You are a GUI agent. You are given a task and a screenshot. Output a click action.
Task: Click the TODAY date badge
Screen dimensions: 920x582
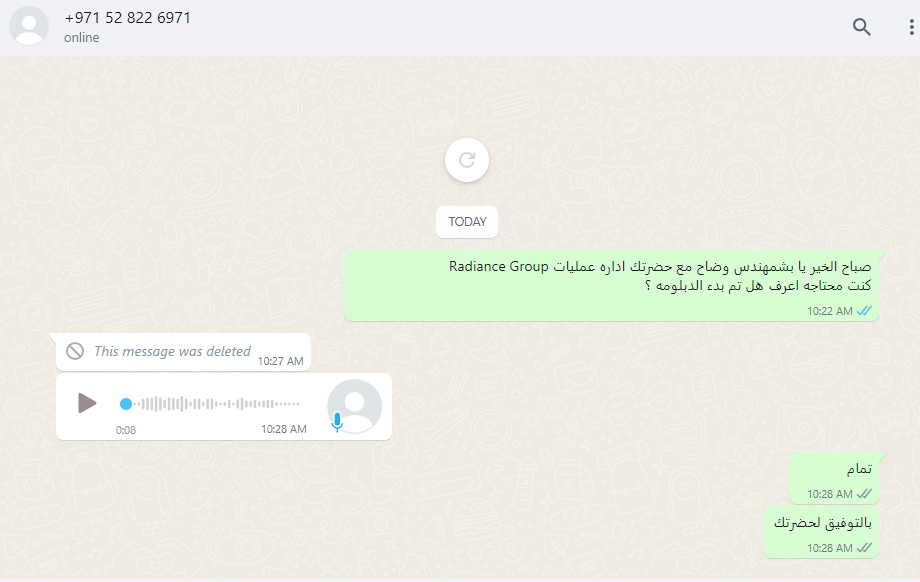click(x=467, y=222)
